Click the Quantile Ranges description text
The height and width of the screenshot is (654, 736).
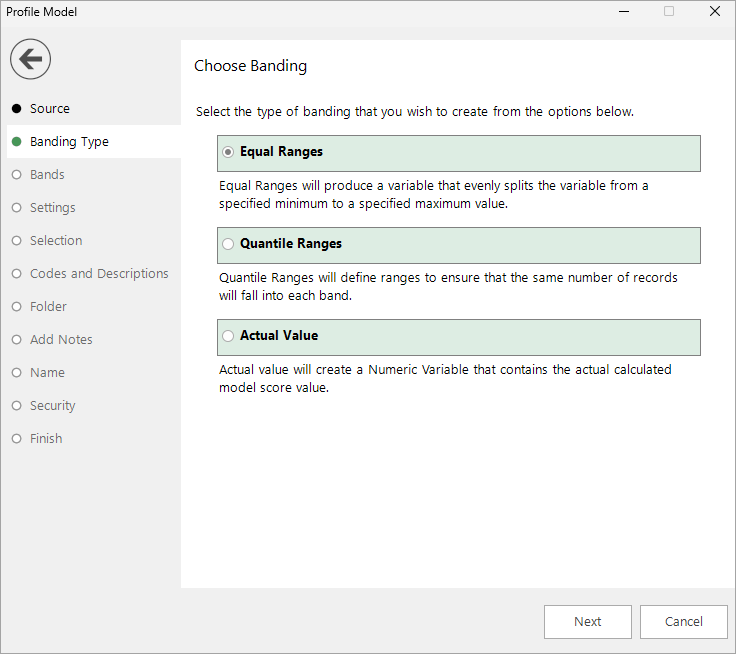(448, 286)
